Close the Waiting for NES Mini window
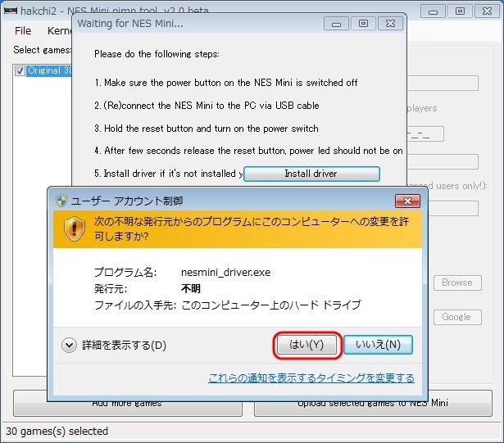This screenshot has height=443, width=504. 391,24
